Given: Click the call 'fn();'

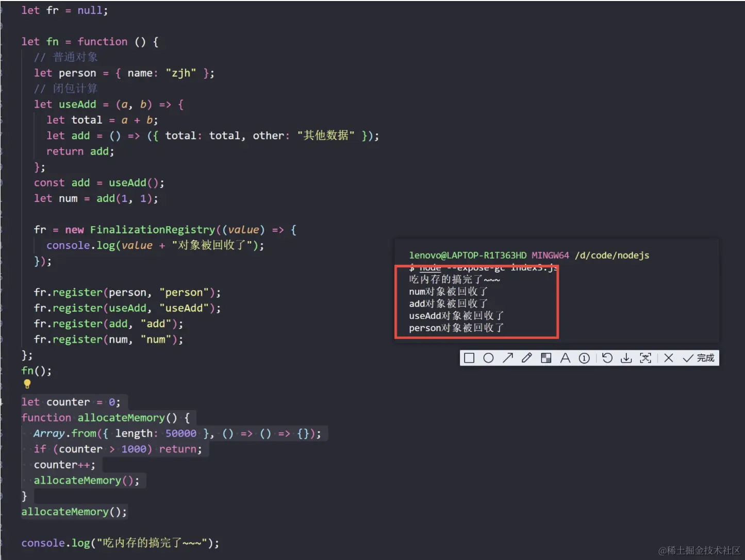Looking at the screenshot, I should coord(36,371).
